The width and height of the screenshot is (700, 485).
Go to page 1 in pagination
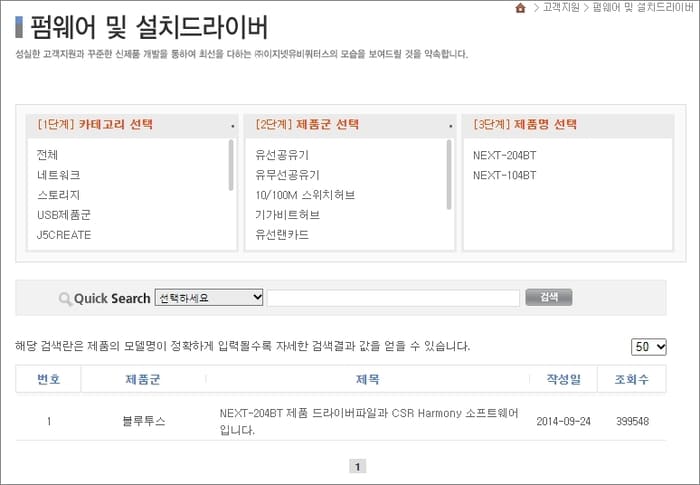click(x=358, y=466)
